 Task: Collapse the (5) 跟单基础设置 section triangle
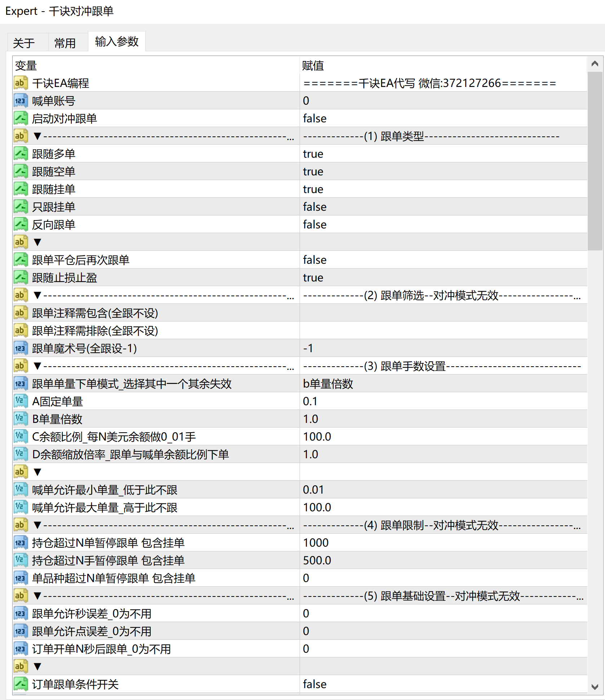point(37,595)
